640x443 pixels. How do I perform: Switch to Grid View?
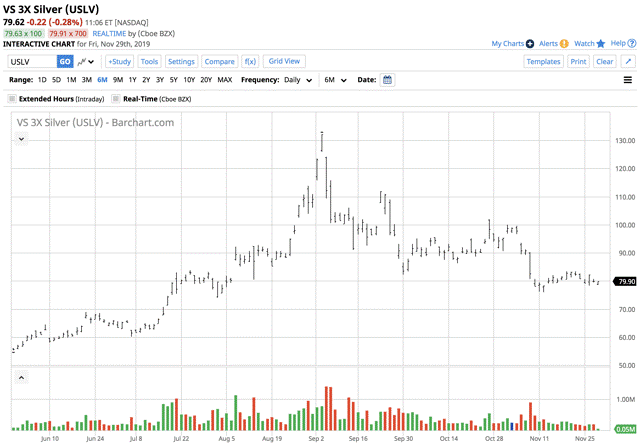(284, 61)
